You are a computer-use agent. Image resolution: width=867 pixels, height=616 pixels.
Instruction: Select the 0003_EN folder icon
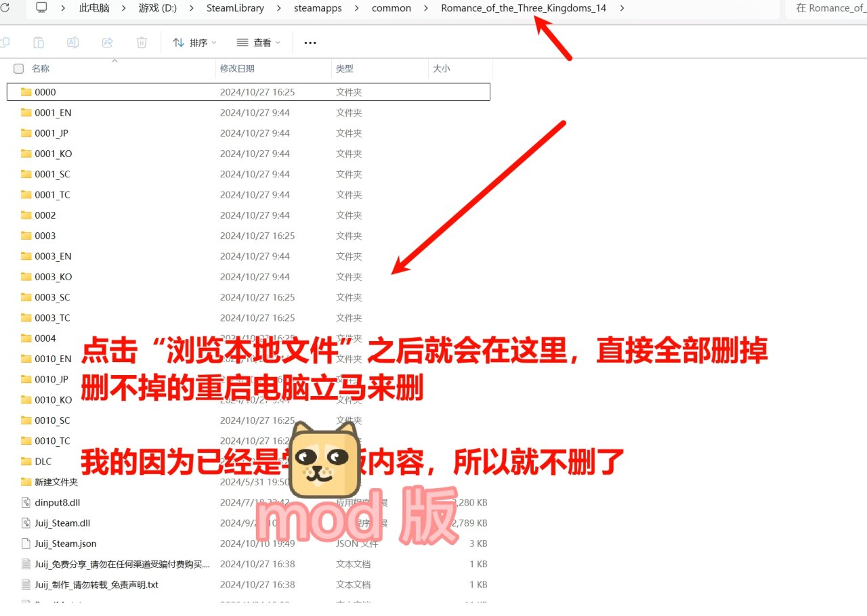tap(26, 256)
